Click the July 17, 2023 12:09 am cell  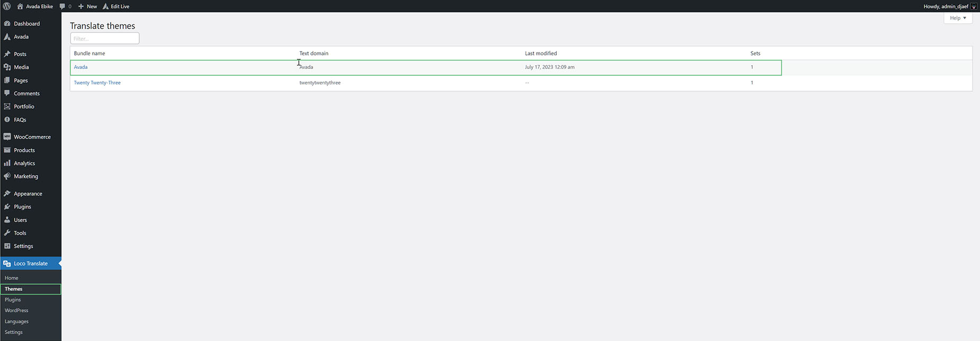click(x=550, y=67)
